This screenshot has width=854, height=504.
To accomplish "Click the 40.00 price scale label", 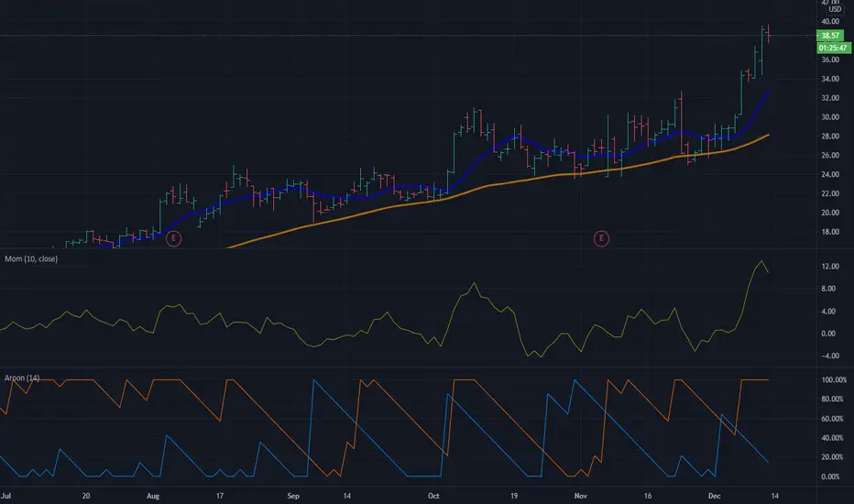I will [830, 22].
